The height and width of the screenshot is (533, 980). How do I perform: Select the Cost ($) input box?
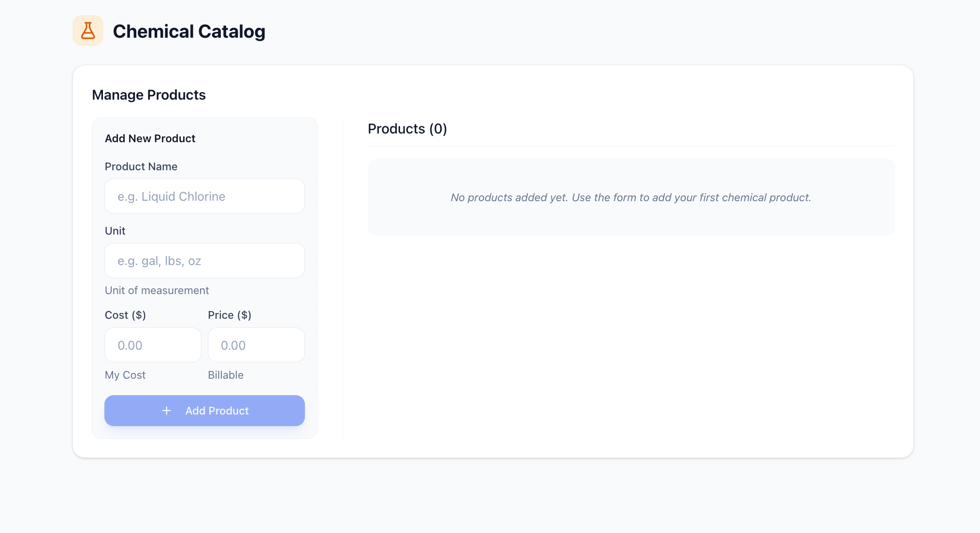point(153,345)
